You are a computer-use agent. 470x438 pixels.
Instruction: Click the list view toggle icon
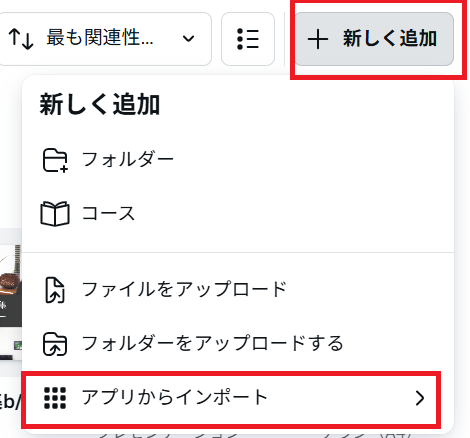(x=248, y=39)
